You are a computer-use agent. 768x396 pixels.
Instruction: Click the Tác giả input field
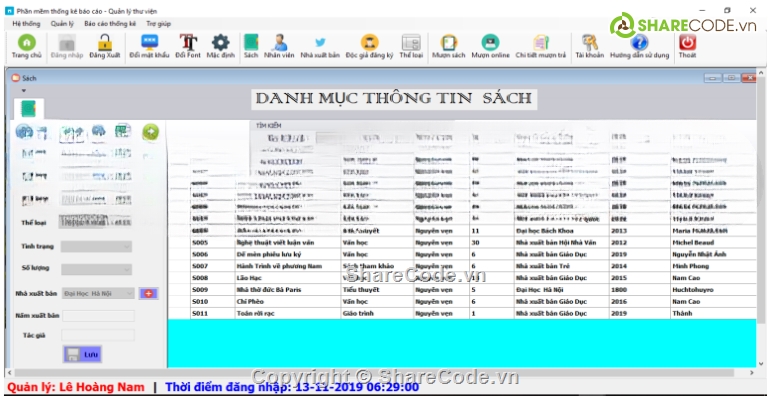(x=98, y=335)
